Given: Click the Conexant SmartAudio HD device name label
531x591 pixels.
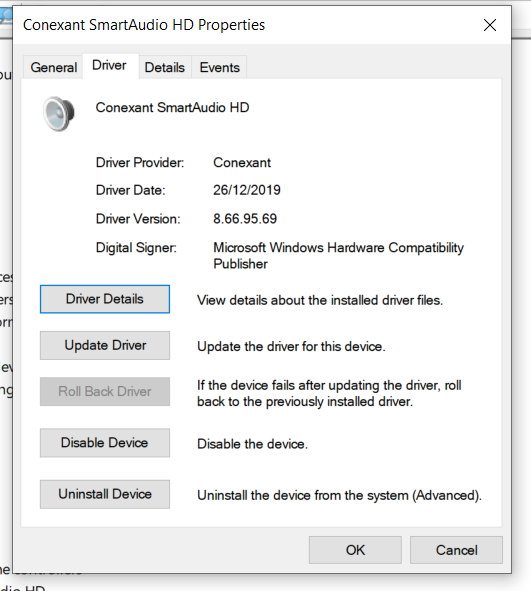Looking at the screenshot, I should (x=172, y=107).
